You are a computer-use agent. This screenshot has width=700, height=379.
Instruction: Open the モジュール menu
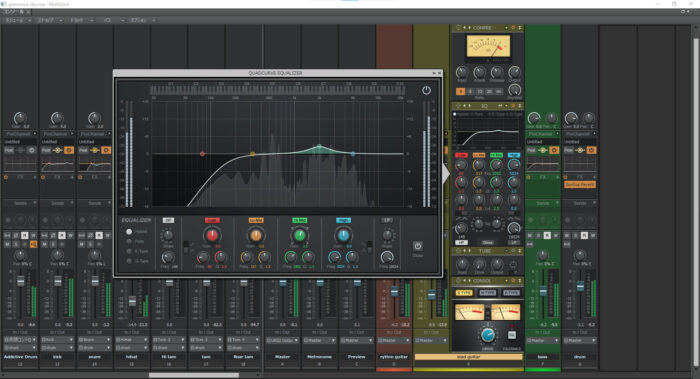click(x=17, y=20)
